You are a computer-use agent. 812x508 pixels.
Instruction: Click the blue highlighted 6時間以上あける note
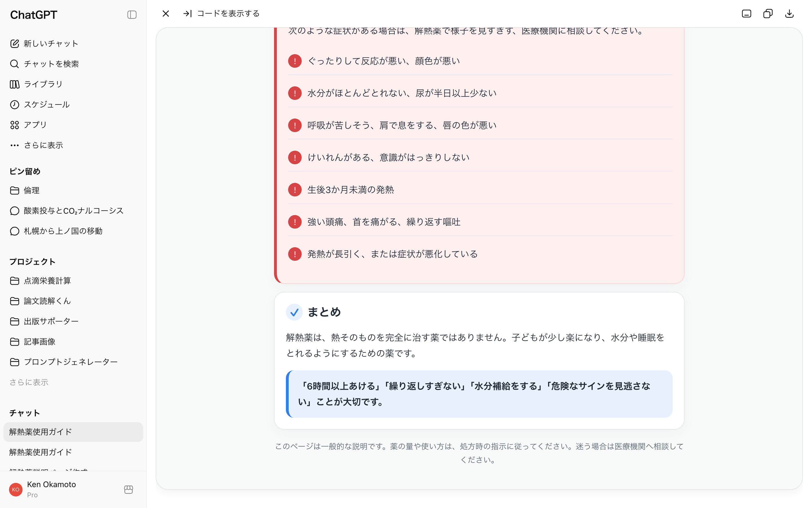pyautogui.click(x=479, y=394)
